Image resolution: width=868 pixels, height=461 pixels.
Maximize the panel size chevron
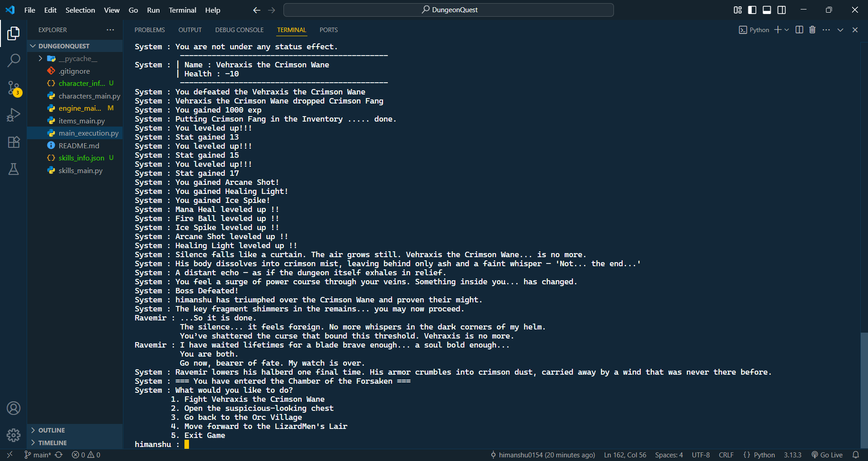click(840, 30)
